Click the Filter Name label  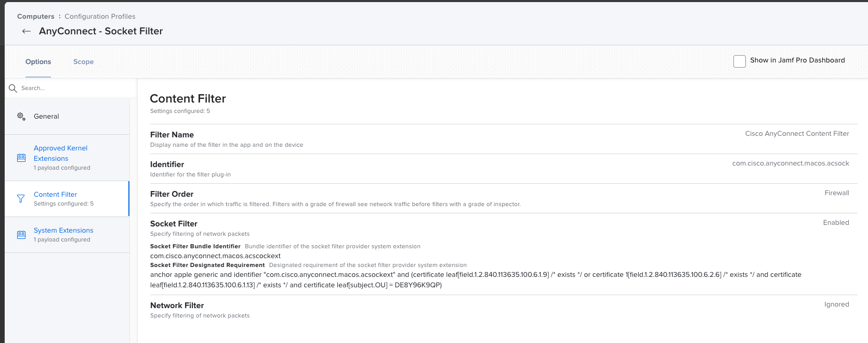(172, 135)
